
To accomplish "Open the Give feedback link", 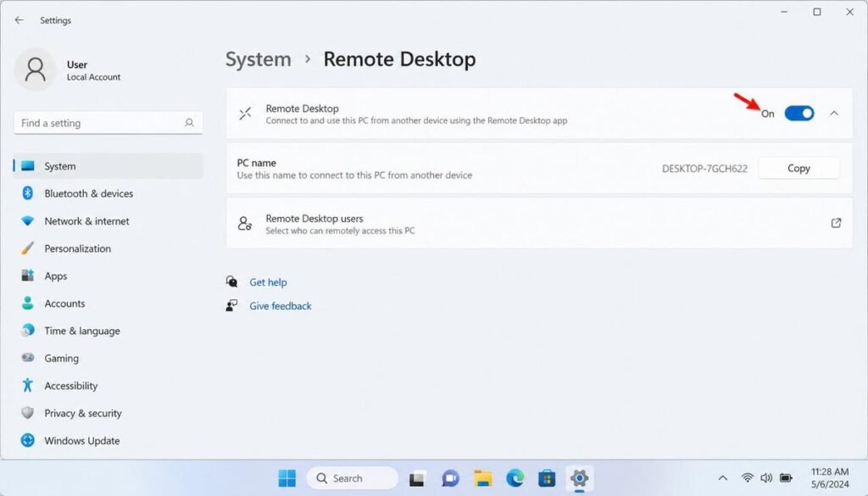I will (280, 306).
